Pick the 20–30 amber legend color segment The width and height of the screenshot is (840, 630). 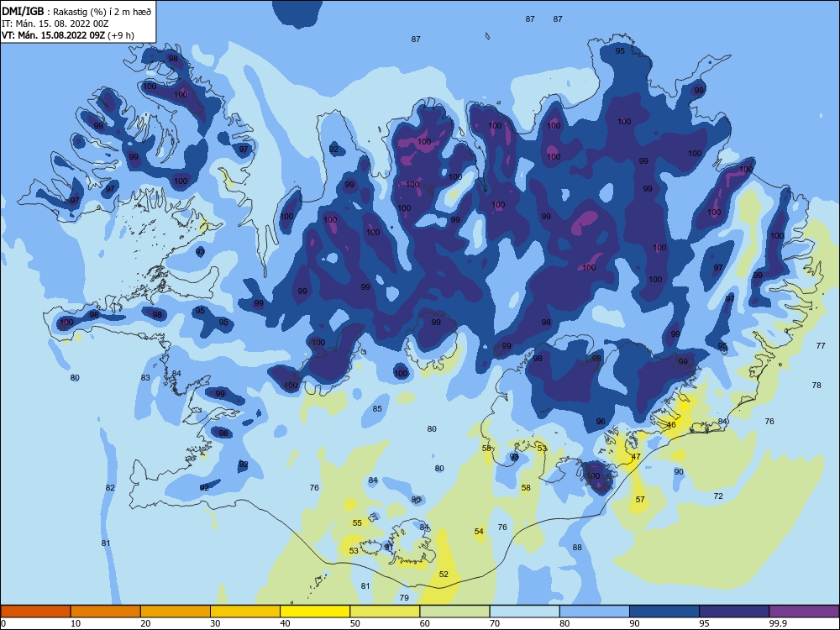point(176,612)
